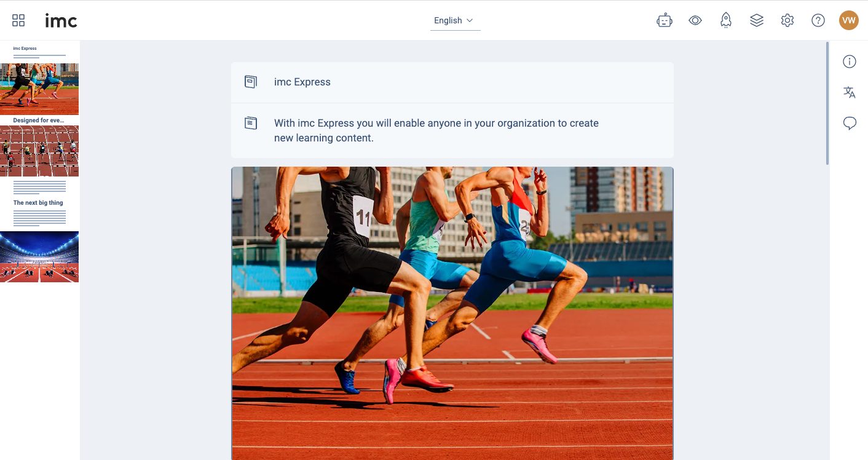The image size is (868, 460).
Task: Select the stadium starting line thumbnail
Action: 39,256
